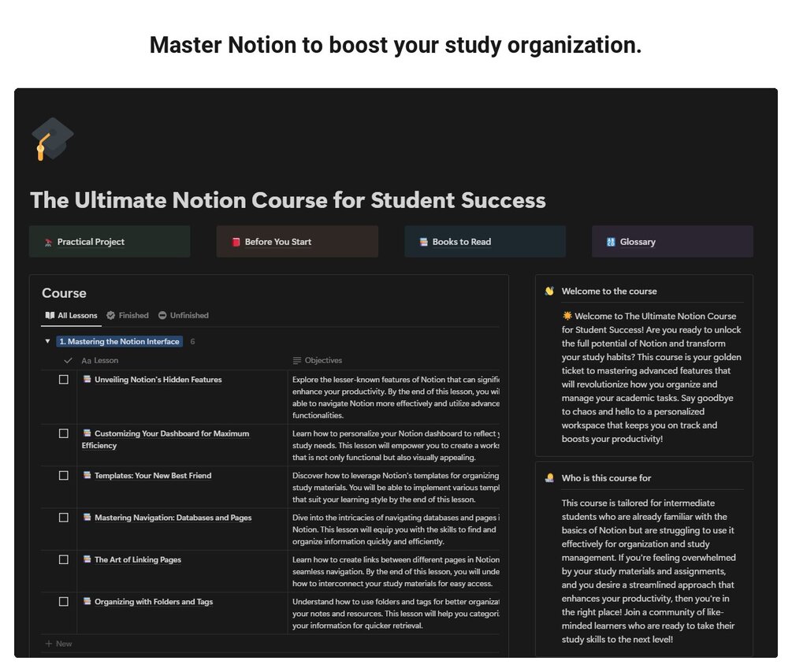Check the Customizing Your Dashboard lesson checkbox
The width and height of the screenshot is (792, 672).
pyautogui.click(x=64, y=434)
